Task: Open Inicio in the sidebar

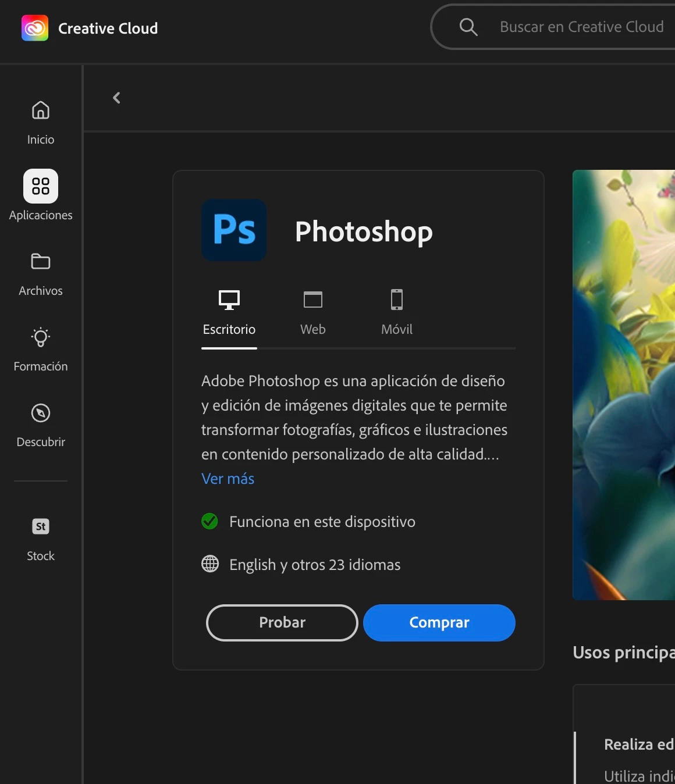Action: (41, 122)
